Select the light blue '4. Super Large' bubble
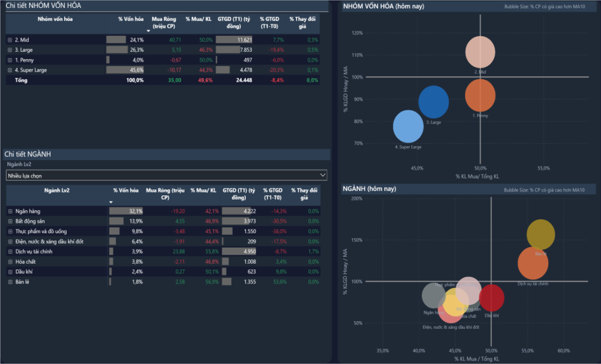The height and width of the screenshot is (364, 601). click(x=407, y=127)
